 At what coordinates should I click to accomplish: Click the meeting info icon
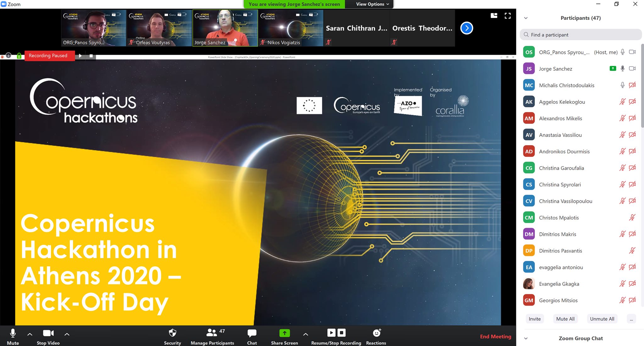(8, 56)
